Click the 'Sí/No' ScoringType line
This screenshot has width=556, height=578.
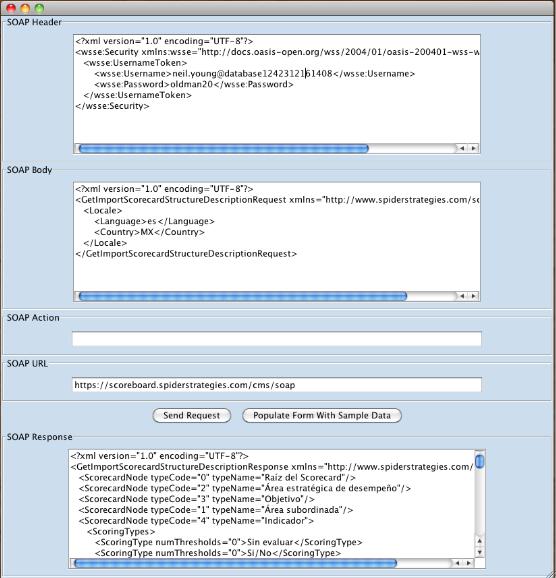click(218, 553)
